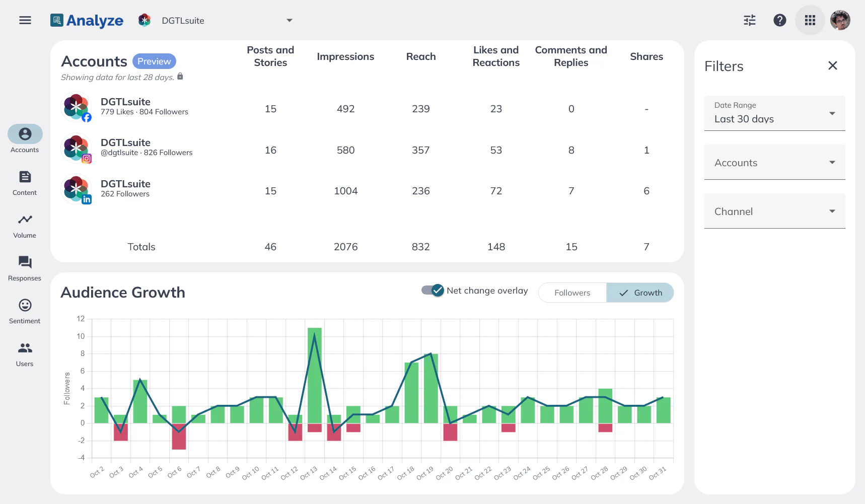Screen dimensions: 865x504
Task: Click the help question mark icon
Action: [779, 20]
